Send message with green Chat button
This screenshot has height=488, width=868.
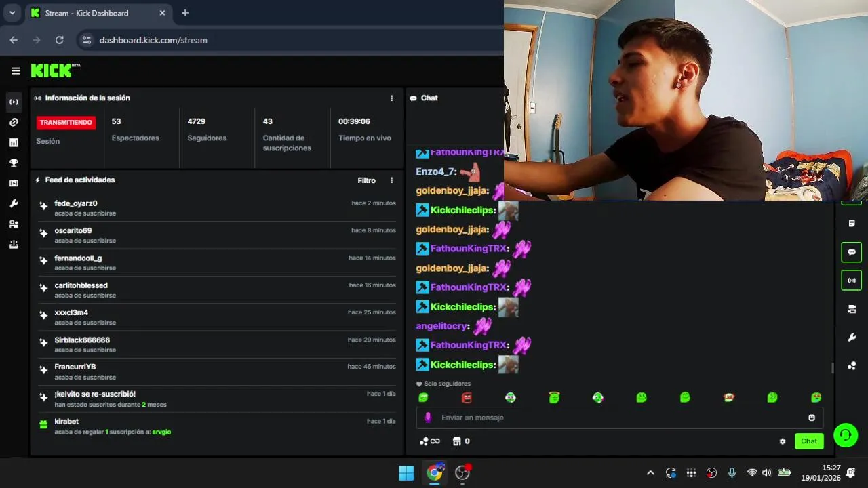click(809, 441)
